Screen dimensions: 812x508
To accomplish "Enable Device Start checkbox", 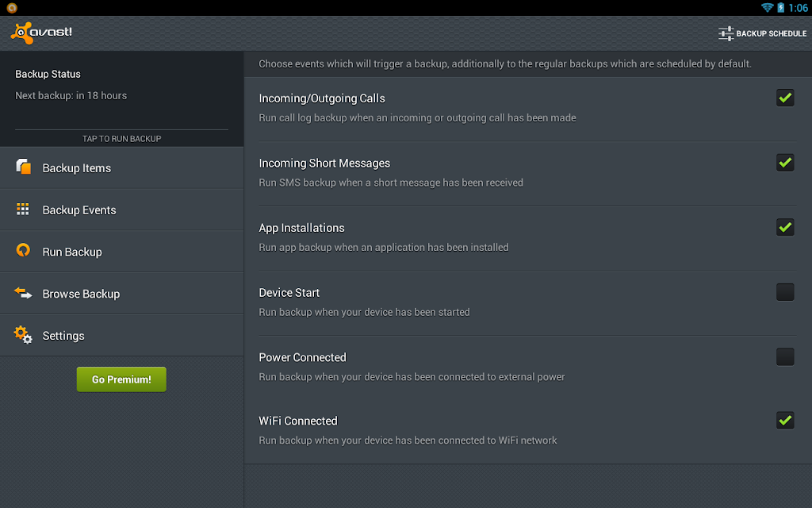I will [785, 292].
